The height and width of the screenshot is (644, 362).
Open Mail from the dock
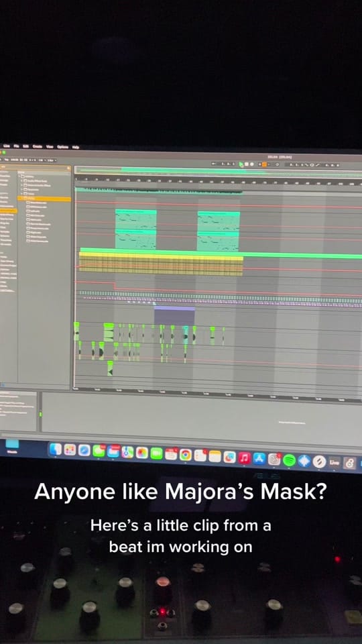click(x=113, y=451)
